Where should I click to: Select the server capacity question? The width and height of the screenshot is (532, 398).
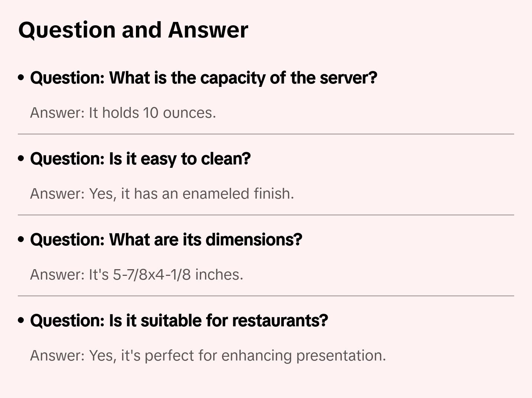[x=204, y=78]
